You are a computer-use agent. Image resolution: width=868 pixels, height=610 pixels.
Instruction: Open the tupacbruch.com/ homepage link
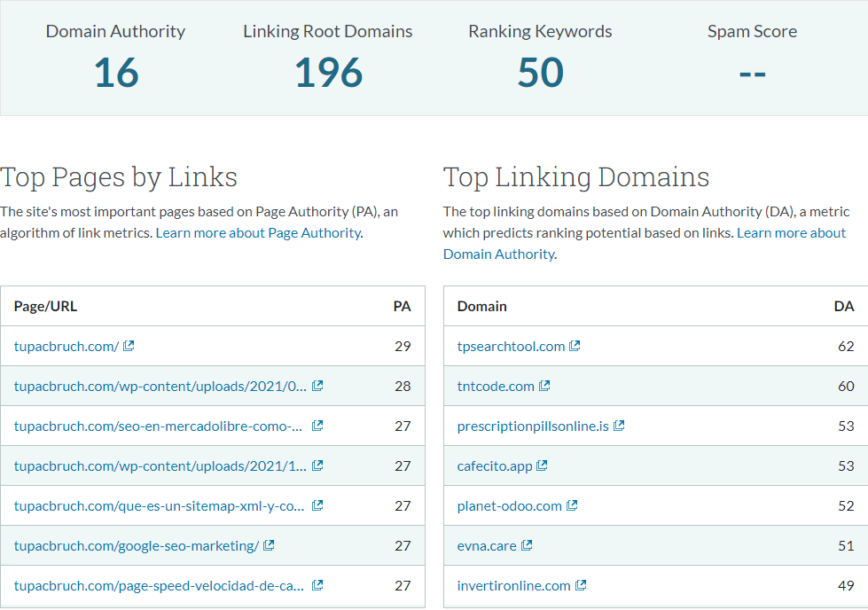coord(66,346)
